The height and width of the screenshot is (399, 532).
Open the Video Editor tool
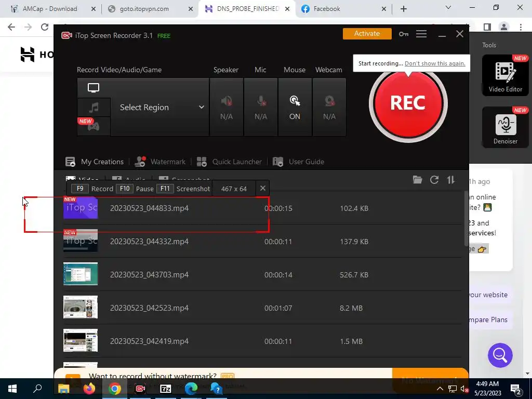pyautogui.click(x=505, y=75)
